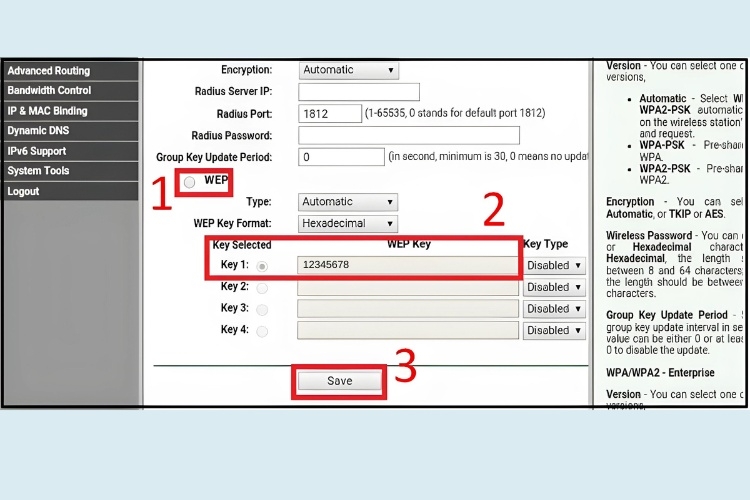The image size is (750, 500).
Task: Click the Radius Port field
Action: coord(330,114)
